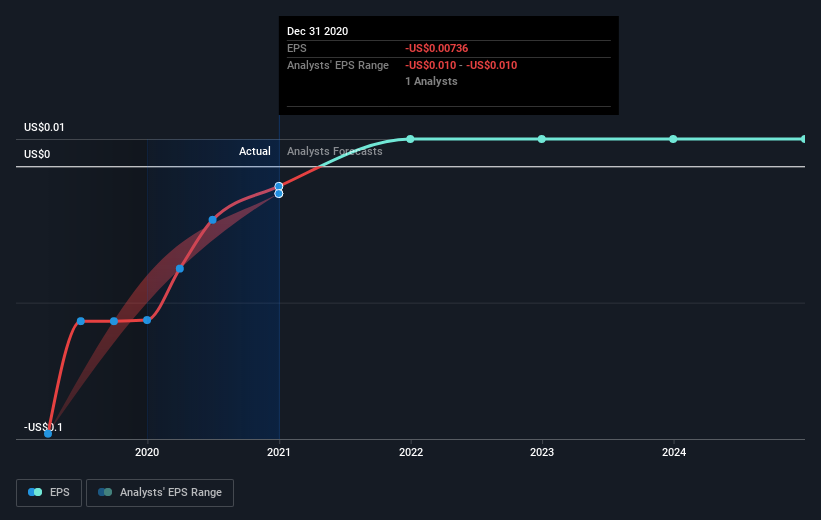The height and width of the screenshot is (520, 821).
Task: Click the 1 Analysts tooltip text
Action: coord(431,82)
